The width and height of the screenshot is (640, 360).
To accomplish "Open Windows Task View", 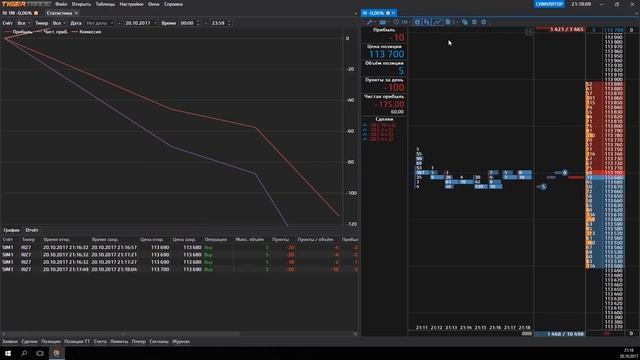I will point(40,353).
